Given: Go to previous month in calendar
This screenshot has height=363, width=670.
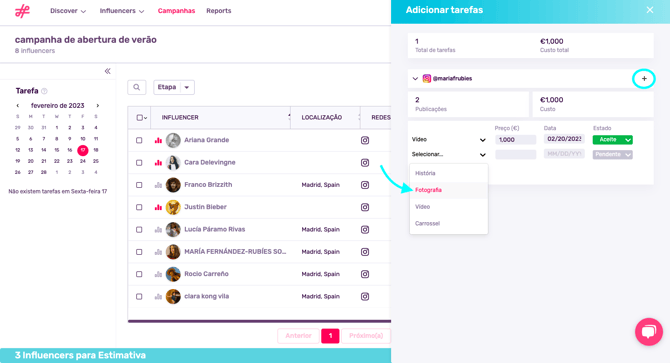Looking at the screenshot, I should (18, 105).
